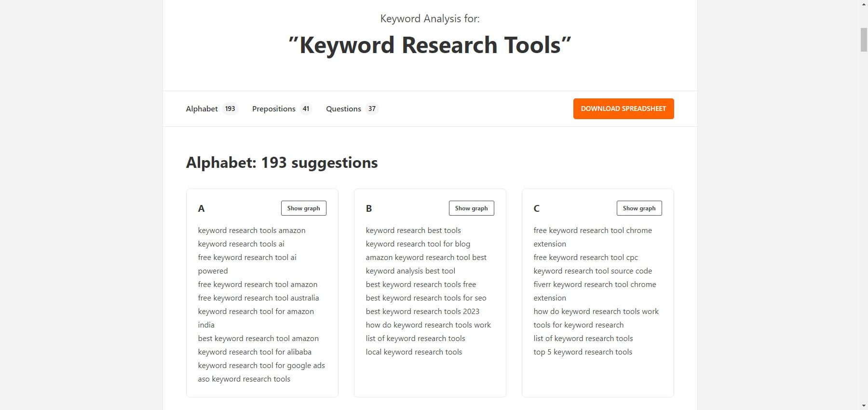The height and width of the screenshot is (410, 868).
Task: Open 'free keyword research tool cpc'
Action: (585, 258)
